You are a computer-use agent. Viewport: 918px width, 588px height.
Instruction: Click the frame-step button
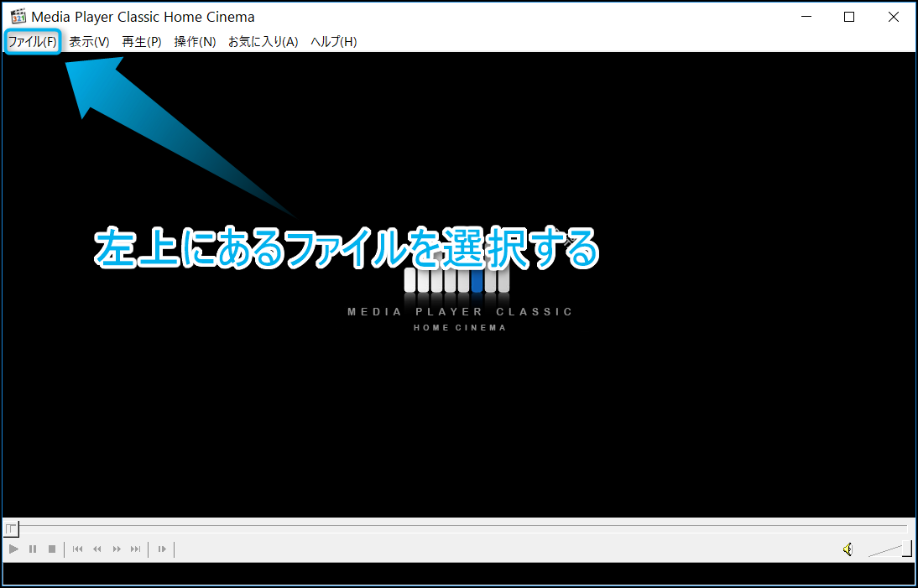pyautogui.click(x=162, y=549)
